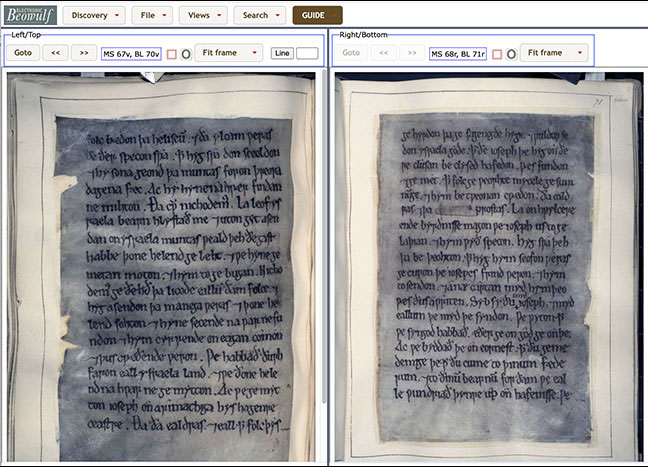
Task: Click the left manuscript page image
Action: pyautogui.click(x=161, y=267)
